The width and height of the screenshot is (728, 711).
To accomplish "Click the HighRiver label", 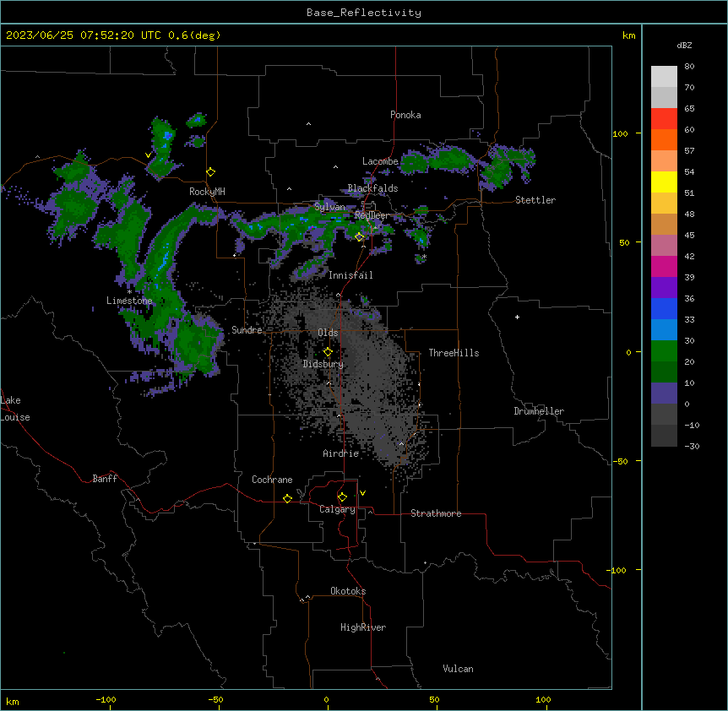I will click(363, 627).
